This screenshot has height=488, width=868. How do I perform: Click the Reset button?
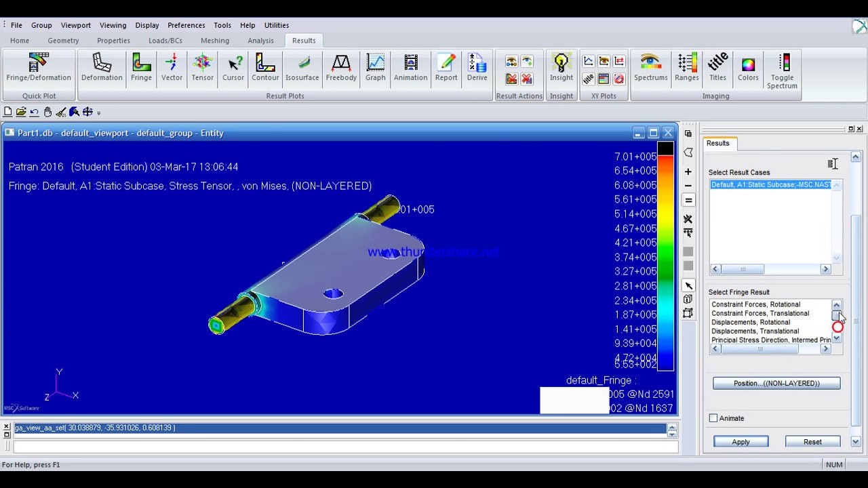point(812,442)
